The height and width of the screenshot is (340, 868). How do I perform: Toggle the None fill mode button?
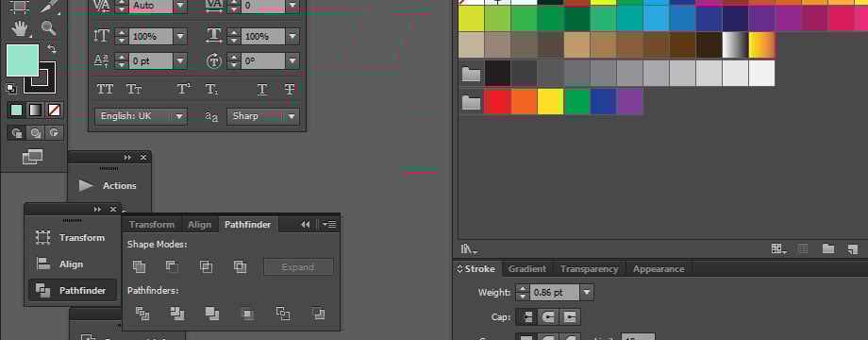click(x=54, y=110)
